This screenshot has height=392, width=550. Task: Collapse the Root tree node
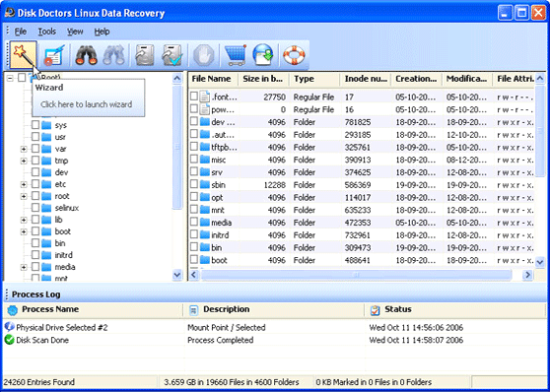coord(10,78)
